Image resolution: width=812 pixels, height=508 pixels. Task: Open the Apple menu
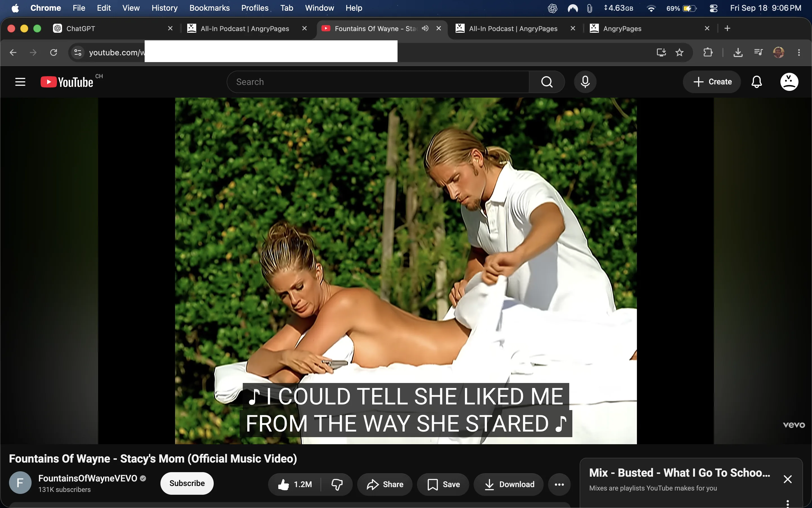(15, 8)
